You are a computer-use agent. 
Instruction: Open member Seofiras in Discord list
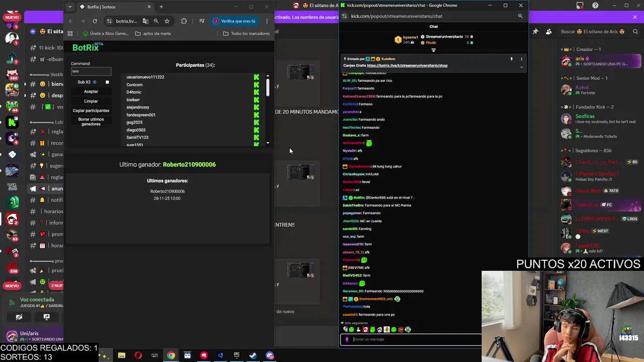(601, 119)
